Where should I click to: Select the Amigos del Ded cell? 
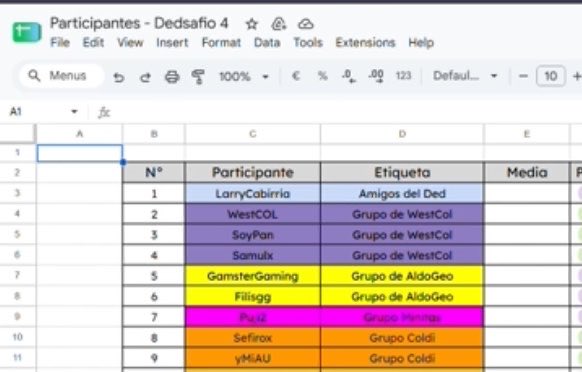point(402,193)
